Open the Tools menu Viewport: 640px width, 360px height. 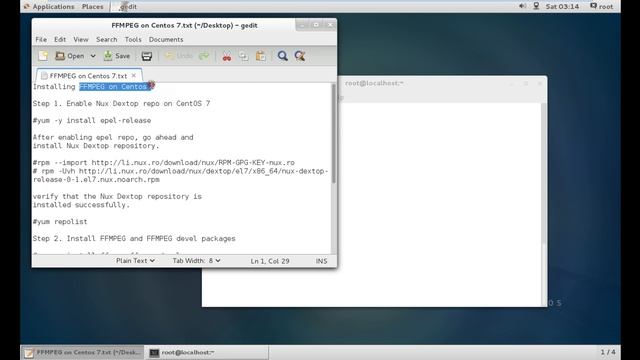pyautogui.click(x=133, y=40)
